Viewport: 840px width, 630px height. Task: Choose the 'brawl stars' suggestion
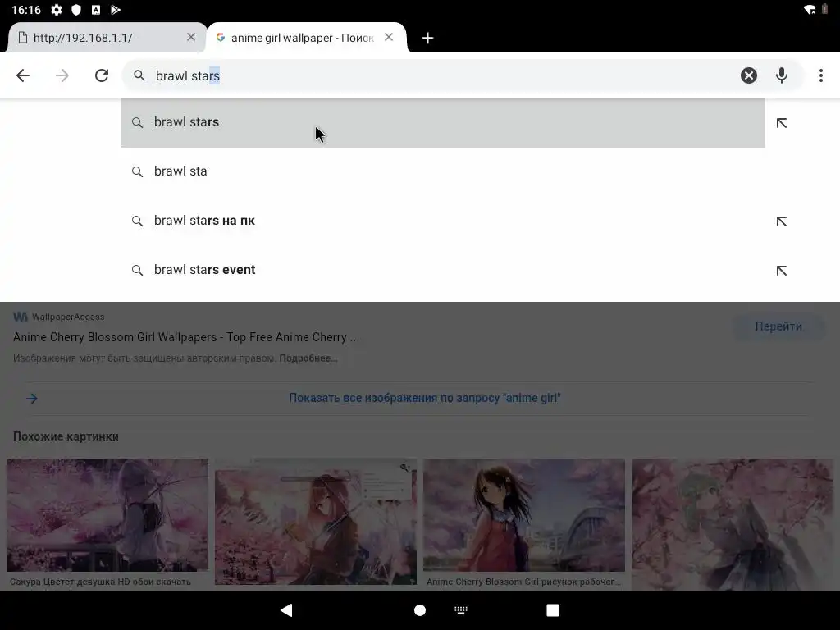coord(443,123)
